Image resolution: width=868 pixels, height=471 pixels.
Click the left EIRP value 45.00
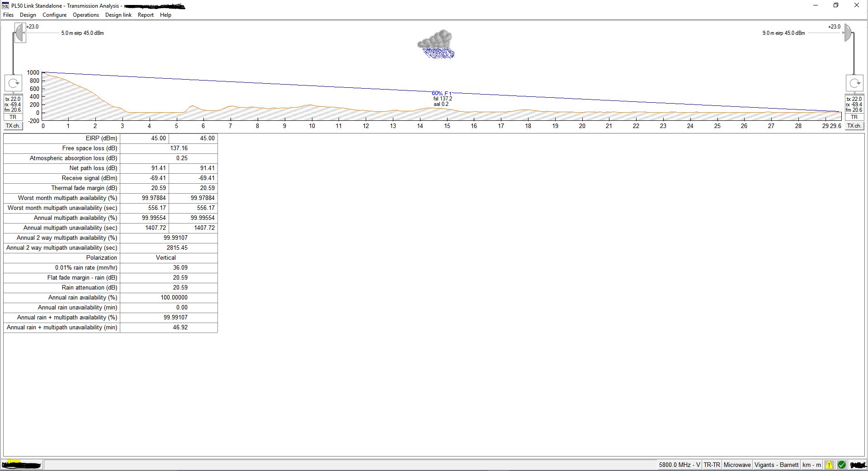tap(159, 138)
